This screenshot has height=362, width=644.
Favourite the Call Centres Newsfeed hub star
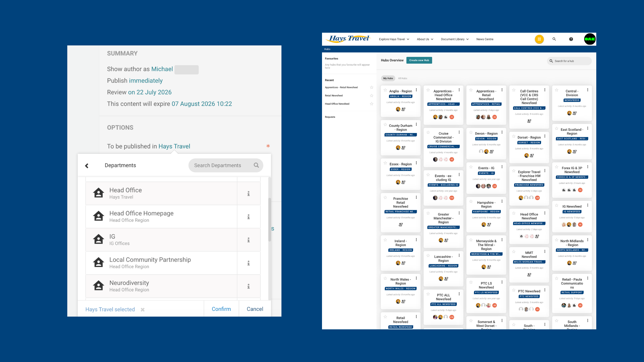(514, 90)
